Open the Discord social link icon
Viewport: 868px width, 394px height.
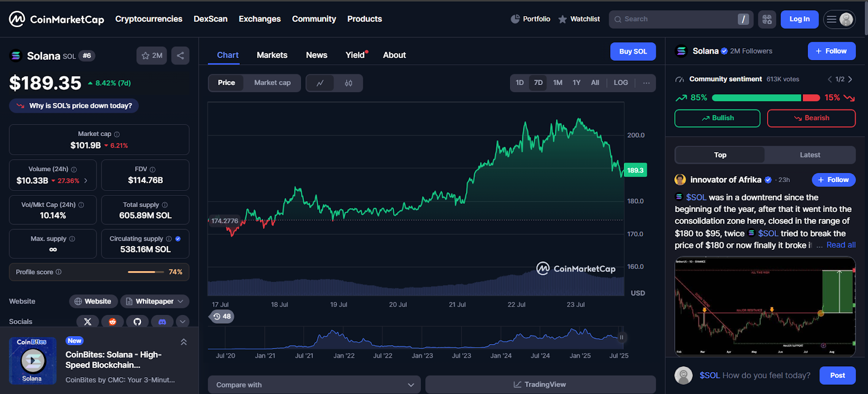pyautogui.click(x=162, y=321)
